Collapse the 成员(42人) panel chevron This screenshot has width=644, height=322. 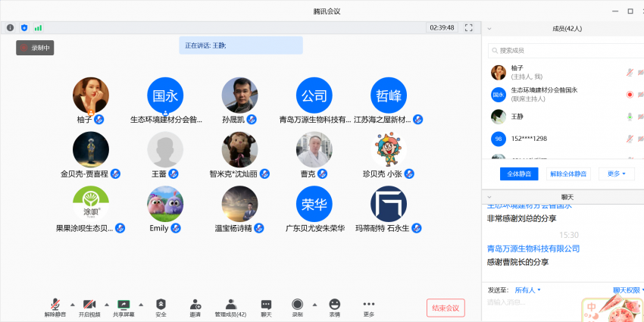coord(489,29)
